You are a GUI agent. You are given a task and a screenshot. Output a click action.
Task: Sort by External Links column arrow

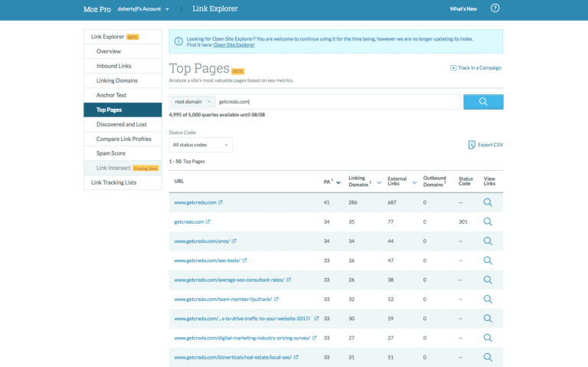[x=414, y=183]
